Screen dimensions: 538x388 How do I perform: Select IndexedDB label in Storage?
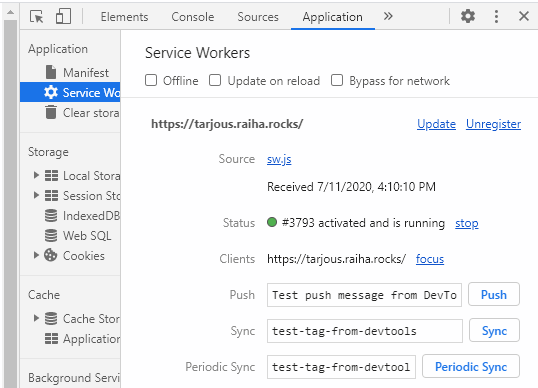click(91, 216)
